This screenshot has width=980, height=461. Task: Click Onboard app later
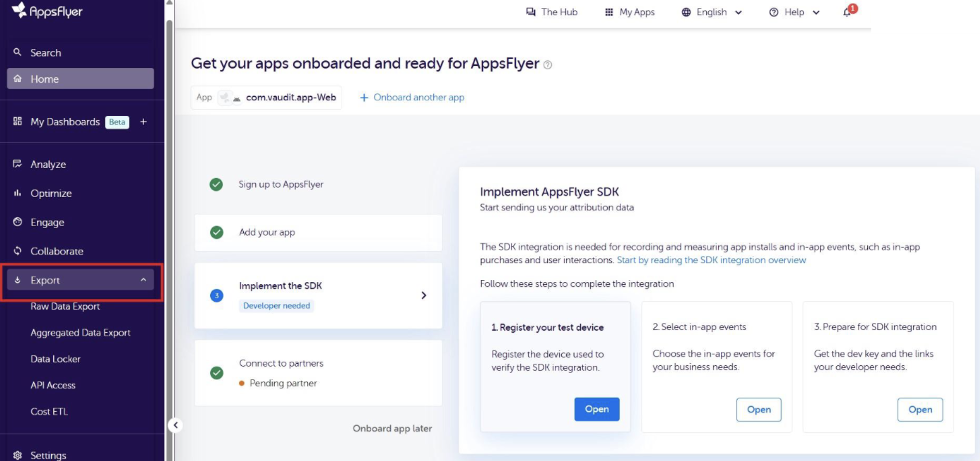click(392, 428)
